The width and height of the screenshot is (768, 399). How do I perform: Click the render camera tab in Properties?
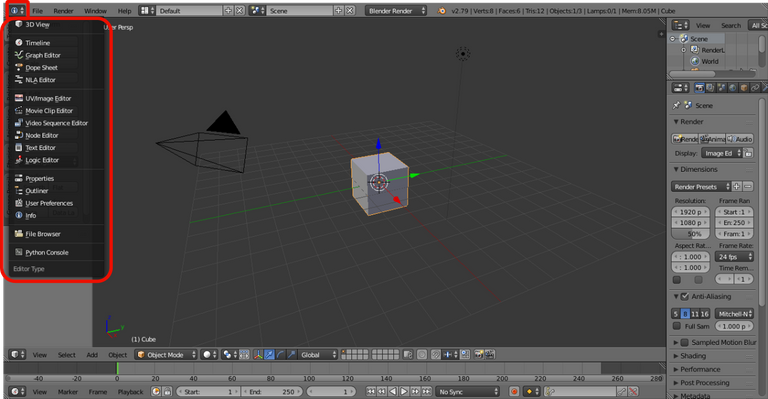click(x=699, y=88)
